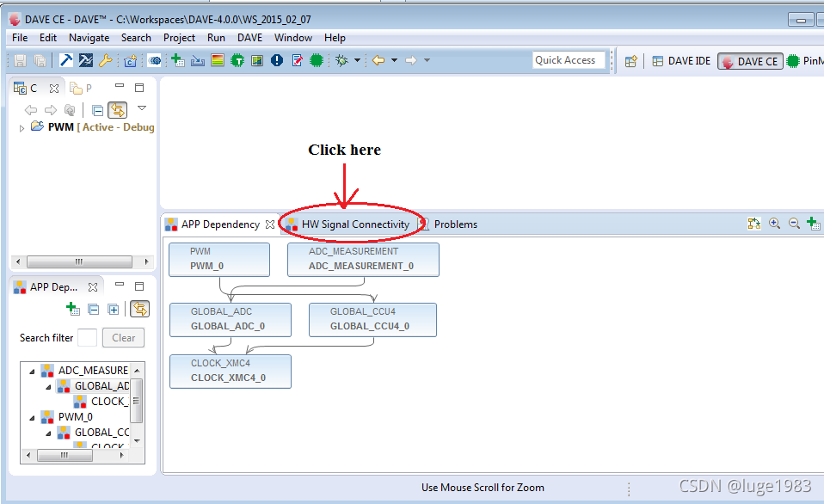The width and height of the screenshot is (824, 504).
Task: Select the DAVE CE perspective button
Action: pyautogui.click(x=750, y=61)
